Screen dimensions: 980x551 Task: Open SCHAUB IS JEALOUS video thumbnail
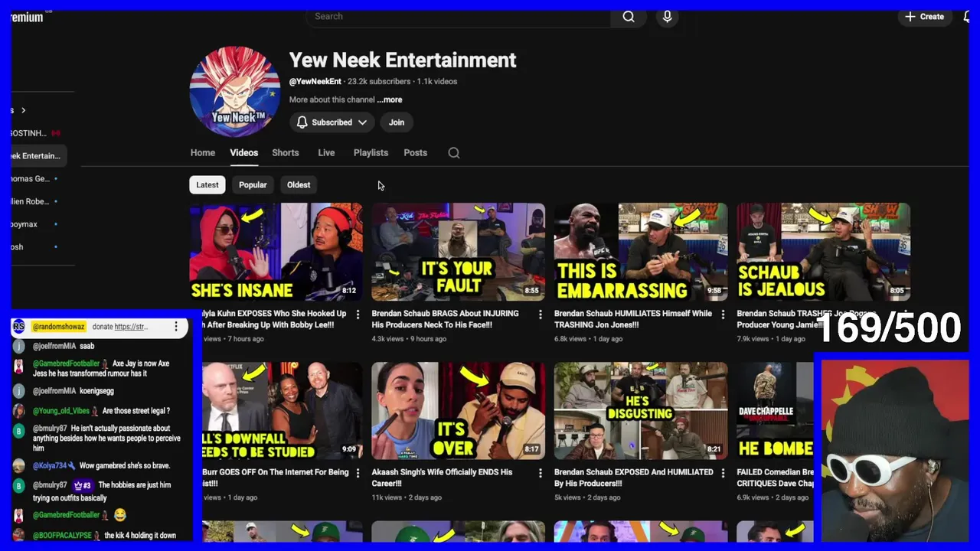823,252
